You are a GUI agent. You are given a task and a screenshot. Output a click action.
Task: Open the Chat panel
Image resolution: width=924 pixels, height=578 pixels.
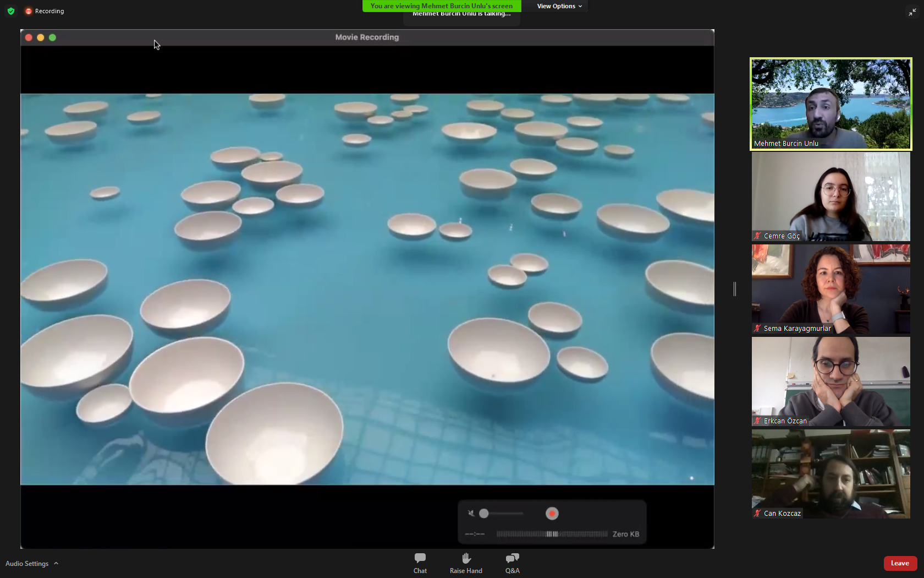pos(420,563)
